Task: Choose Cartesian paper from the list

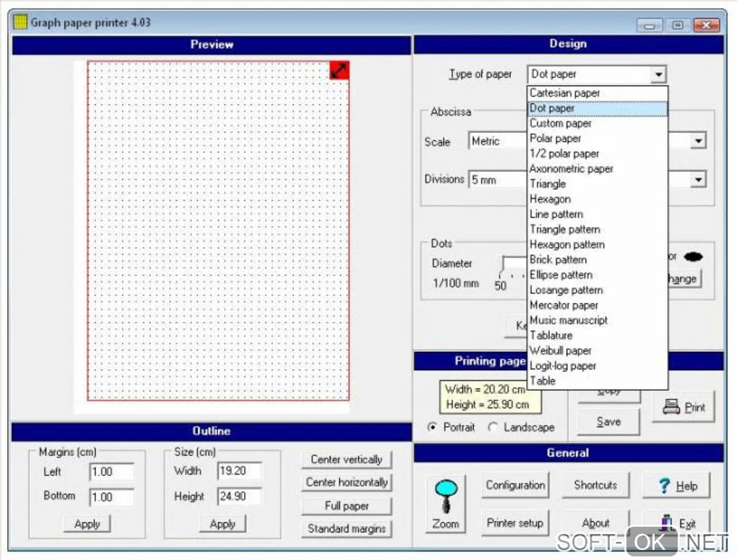Action: 598,93
